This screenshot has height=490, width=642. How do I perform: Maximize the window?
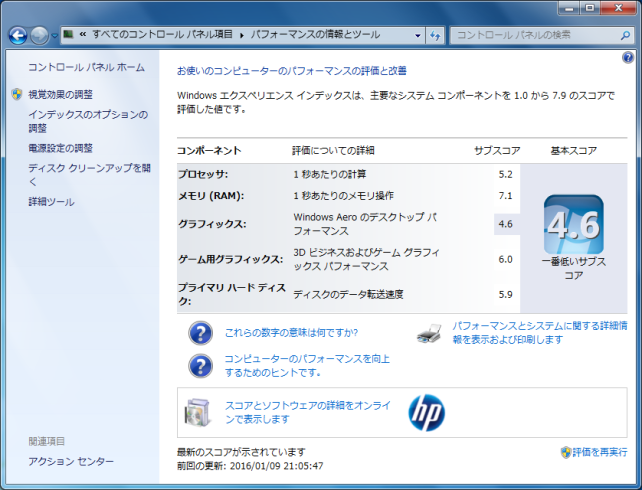590,7
